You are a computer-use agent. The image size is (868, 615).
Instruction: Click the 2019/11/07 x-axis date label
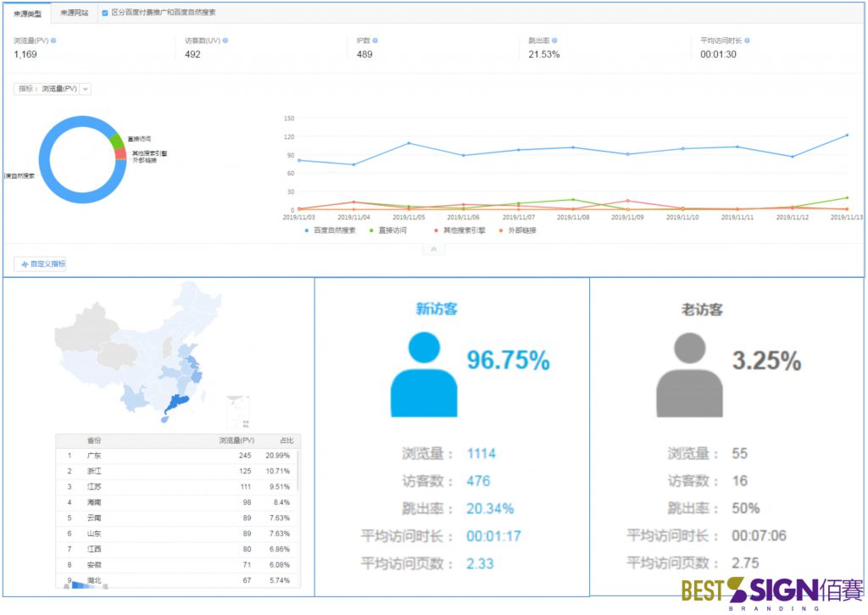(518, 218)
